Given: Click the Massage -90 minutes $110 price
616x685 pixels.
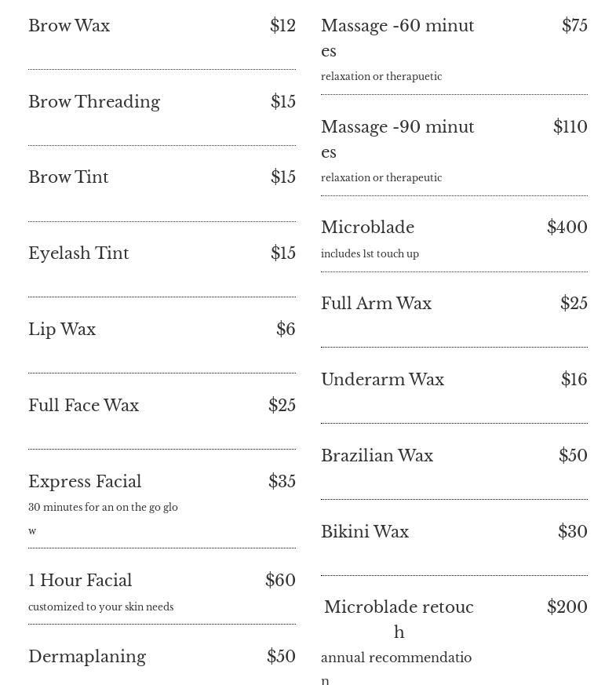Looking at the screenshot, I should 570,126.
